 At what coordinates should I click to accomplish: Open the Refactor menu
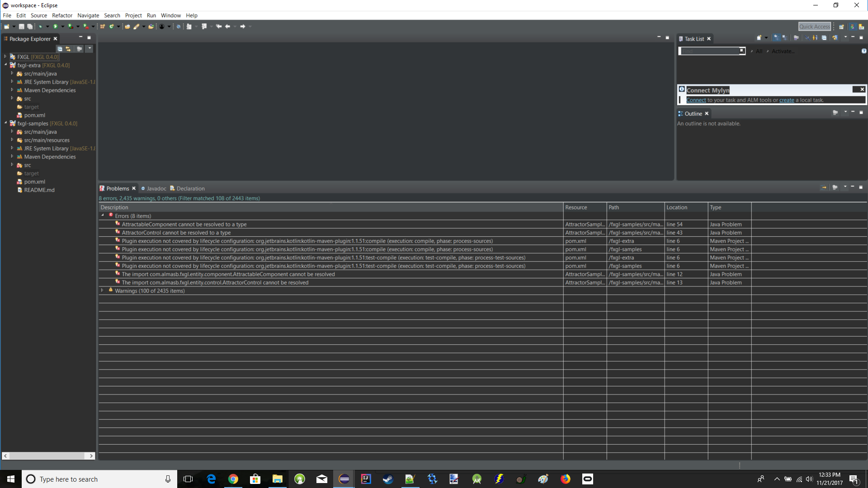tap(62, 15)
